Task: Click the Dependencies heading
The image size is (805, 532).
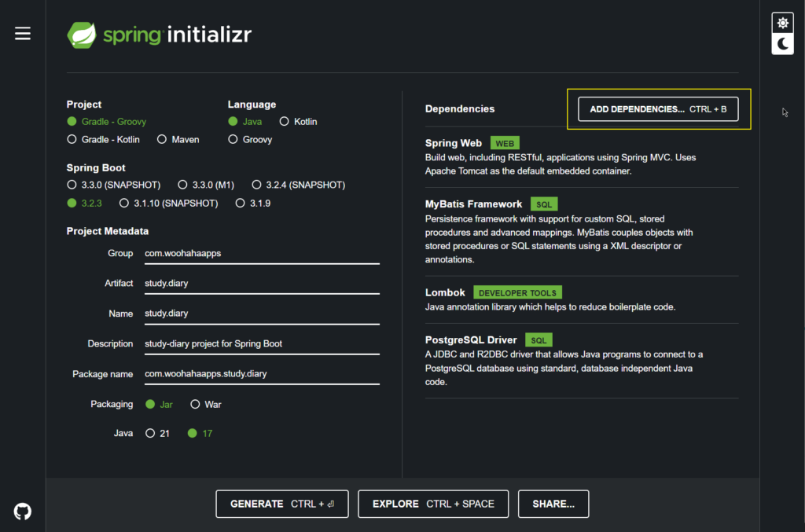Action: coord(460,108)
